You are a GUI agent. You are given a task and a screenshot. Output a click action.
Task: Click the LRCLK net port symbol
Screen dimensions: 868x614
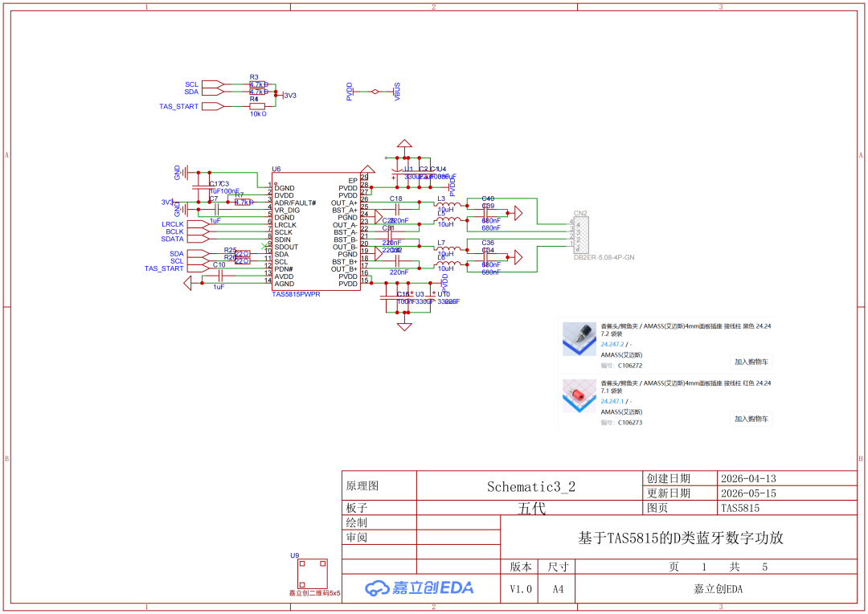[199, 224]
